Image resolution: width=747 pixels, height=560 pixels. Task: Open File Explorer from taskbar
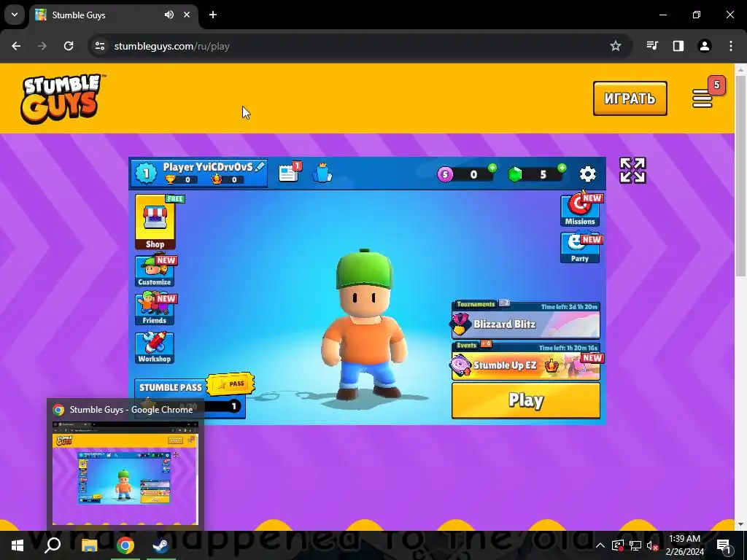click(89, 545)
